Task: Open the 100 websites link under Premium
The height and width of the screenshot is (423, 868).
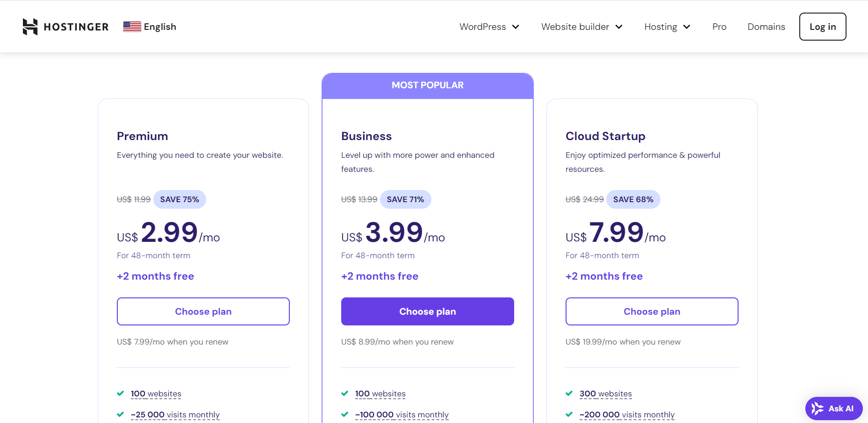Action: point(156,393)
